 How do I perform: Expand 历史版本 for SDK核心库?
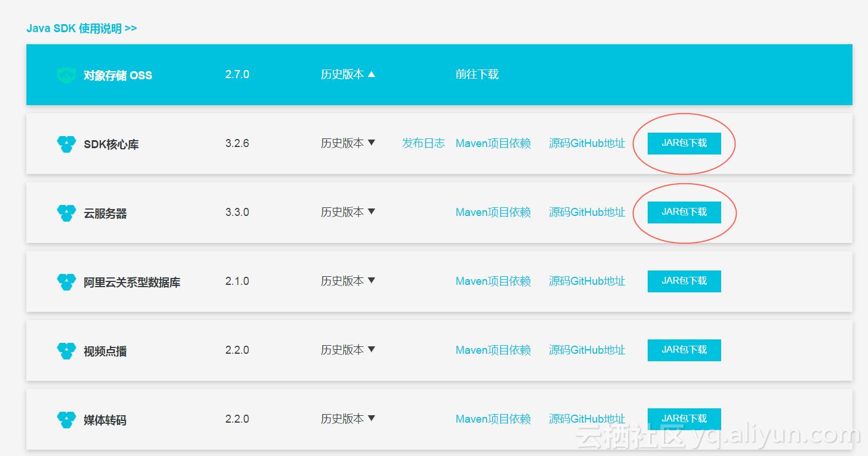click(x=347, y=143)
